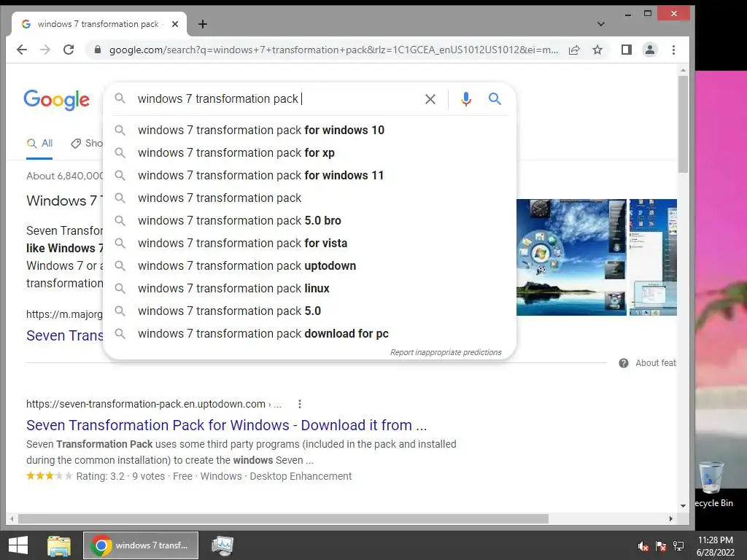The image size is (747, 560).
Task: Select suggestion '5.0 bro'
Action: (309, 220)
